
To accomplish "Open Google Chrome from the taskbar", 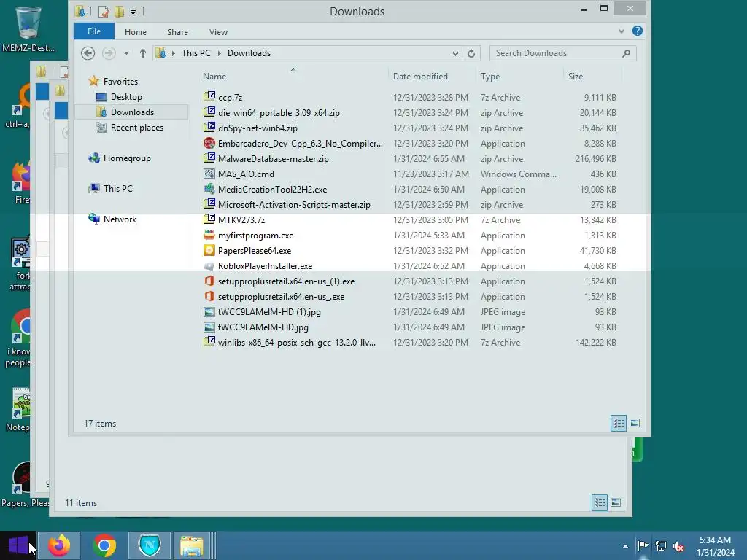I will tap(104, 545).
